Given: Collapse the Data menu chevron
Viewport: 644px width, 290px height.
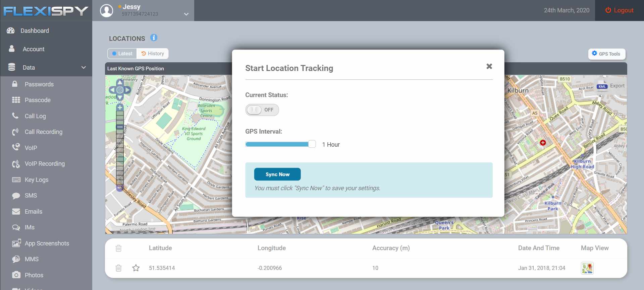Looking at the screenshot, I should [84, 67].
